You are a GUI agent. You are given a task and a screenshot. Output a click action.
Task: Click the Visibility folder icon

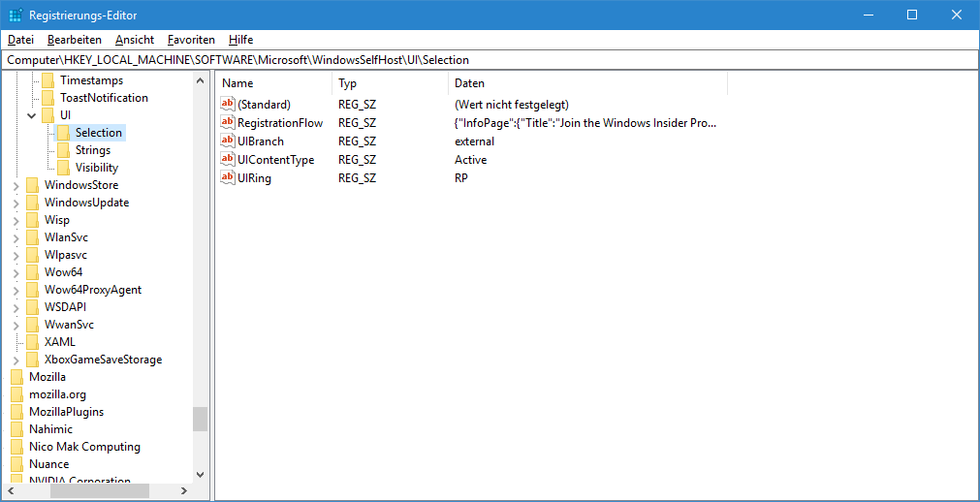[x=63, y=168]
